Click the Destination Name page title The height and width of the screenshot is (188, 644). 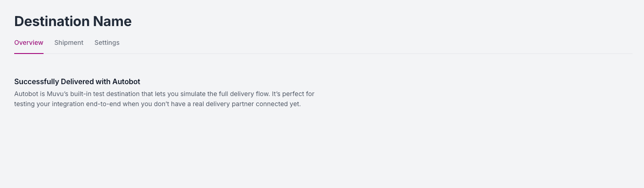(x=73, y=21)
